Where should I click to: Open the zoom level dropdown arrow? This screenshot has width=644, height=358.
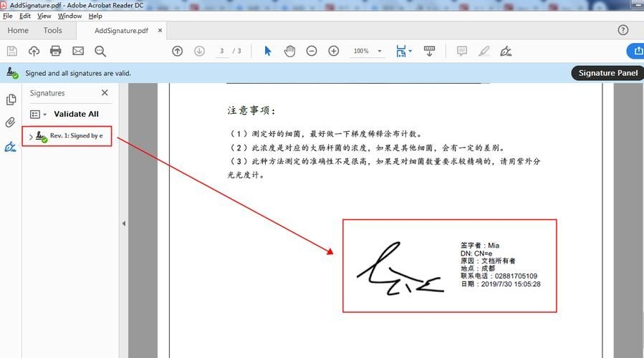point(380,51)
